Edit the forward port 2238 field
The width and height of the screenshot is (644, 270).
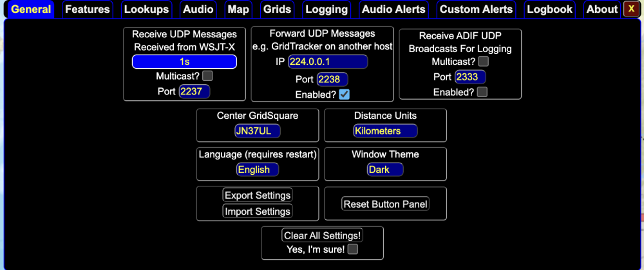pos(332,79)
